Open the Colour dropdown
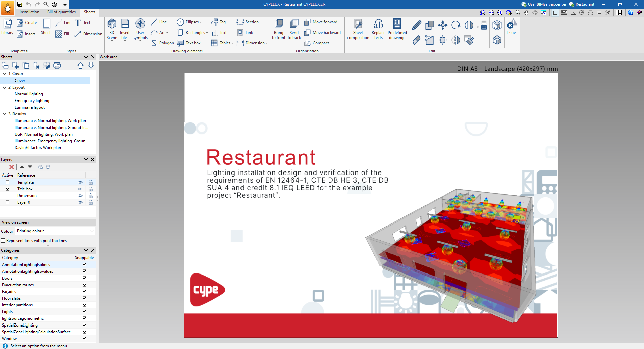The height and width of the screenshot is (349, 644). point(55,231)
